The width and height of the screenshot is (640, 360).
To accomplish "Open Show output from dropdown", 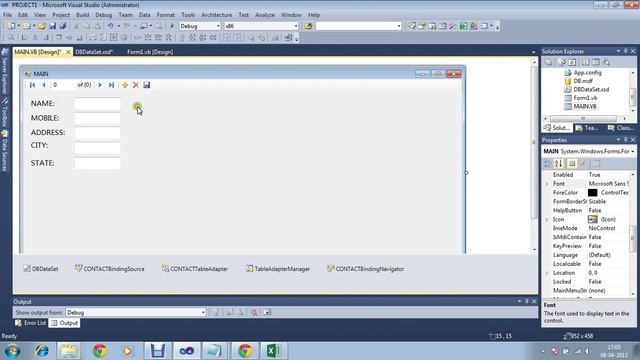I will (203, 312).
